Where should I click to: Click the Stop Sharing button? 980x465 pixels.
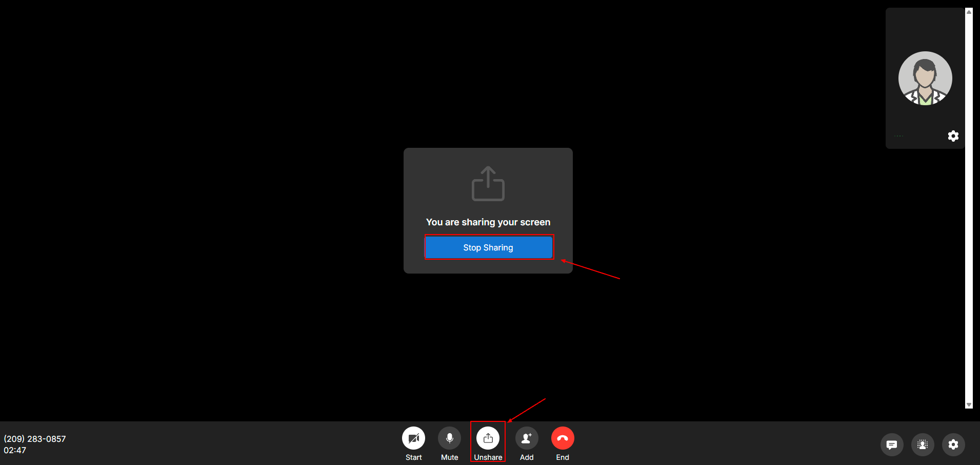[489, 247]
